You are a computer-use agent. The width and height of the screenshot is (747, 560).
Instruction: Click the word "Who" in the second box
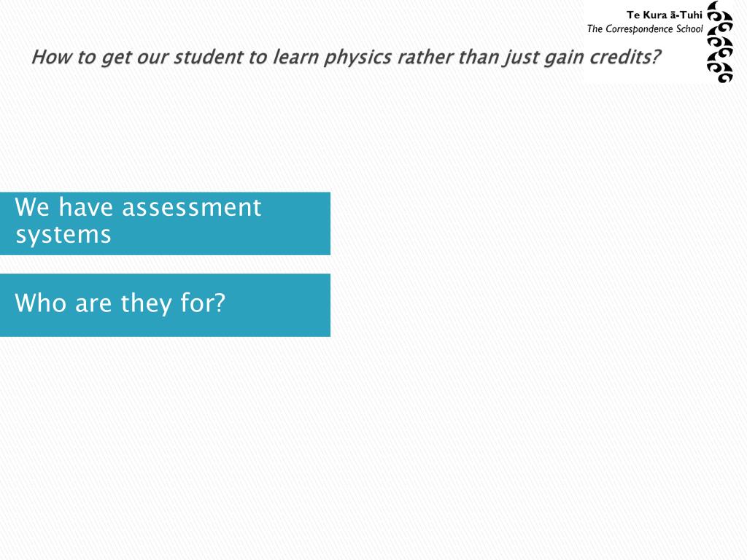[41, 303]
